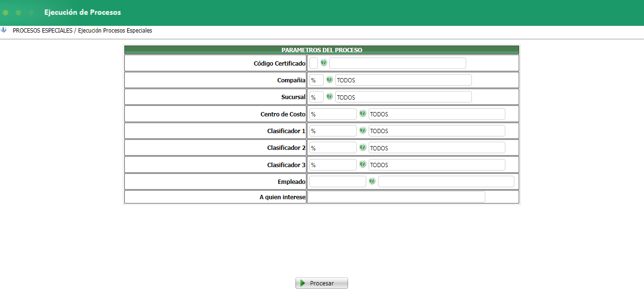
Task: Select the Centro de Costo TODOS field
Action: pos(437,114)
